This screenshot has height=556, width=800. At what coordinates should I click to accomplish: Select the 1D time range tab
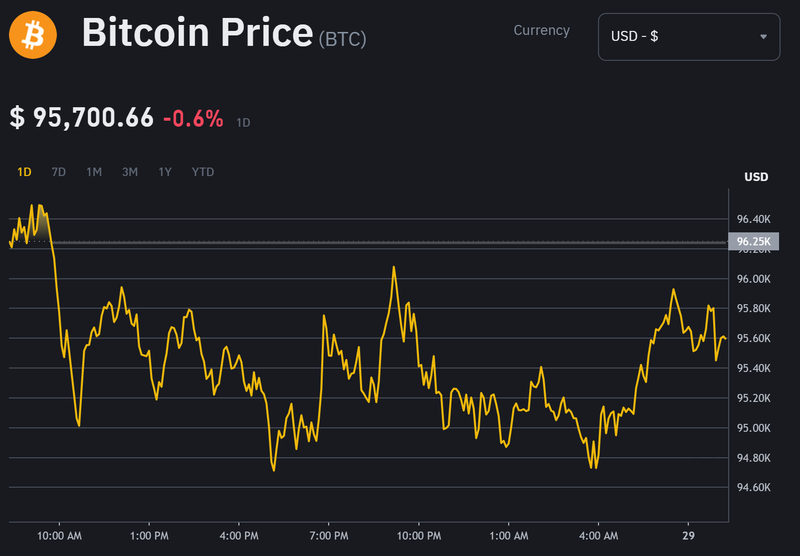coord(25,172)
